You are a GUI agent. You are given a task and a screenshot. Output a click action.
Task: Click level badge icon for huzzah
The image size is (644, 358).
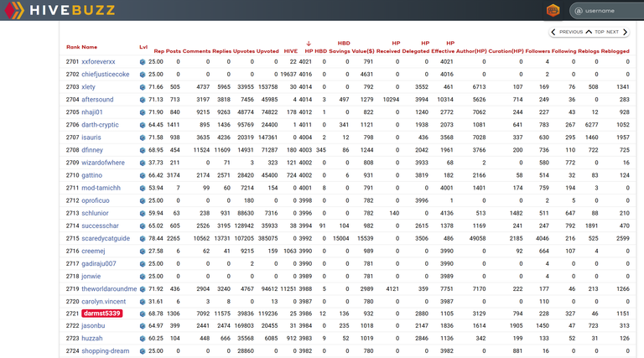tap(143, 339)
